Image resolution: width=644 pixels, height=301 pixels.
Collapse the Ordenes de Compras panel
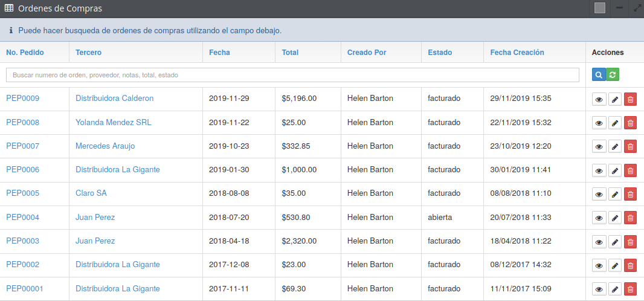(x=619, y=8)
